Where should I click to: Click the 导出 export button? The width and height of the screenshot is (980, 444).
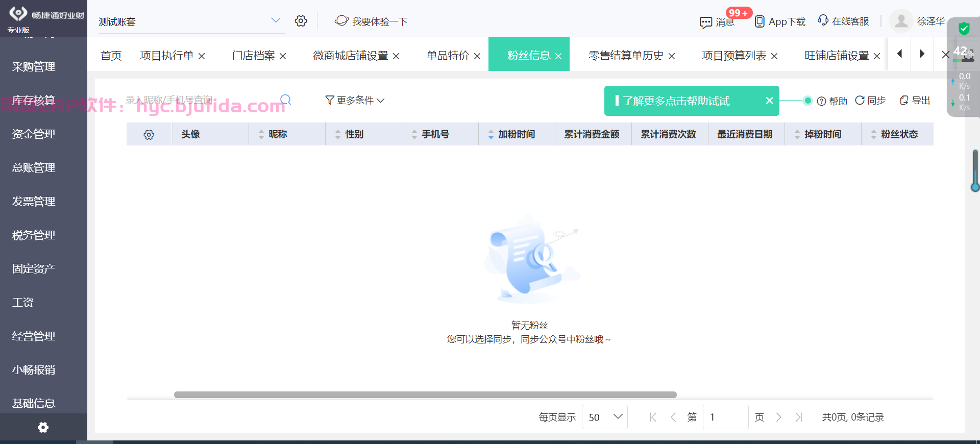(x=915, y=101)
